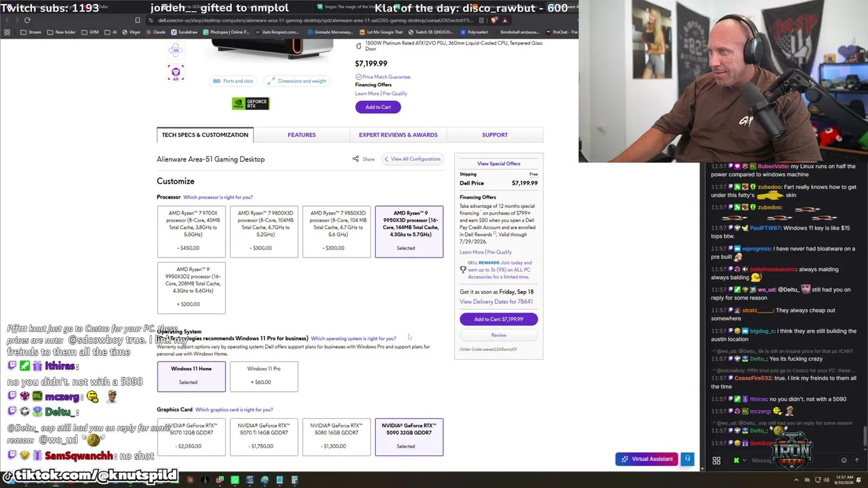Image resolution: width=868 pixels, height=488 pixels.
Task: Select the GeForce RTX 5090 32GB graphics card
Action: (x=409, y=436)
